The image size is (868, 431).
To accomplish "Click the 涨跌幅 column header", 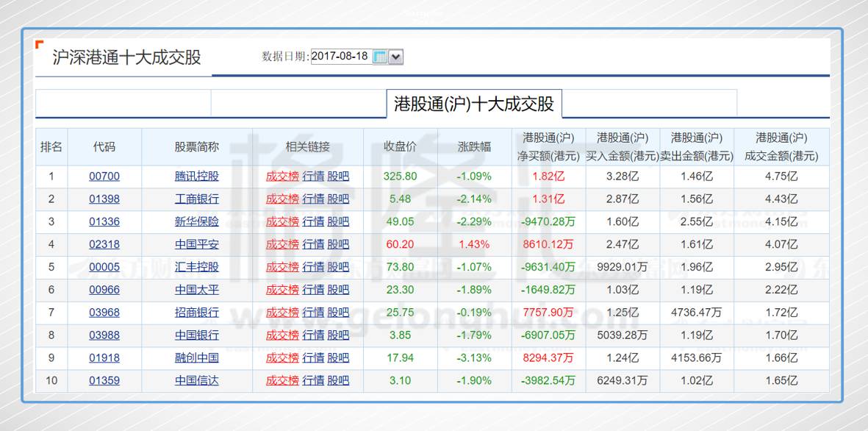I will [474, 147].
